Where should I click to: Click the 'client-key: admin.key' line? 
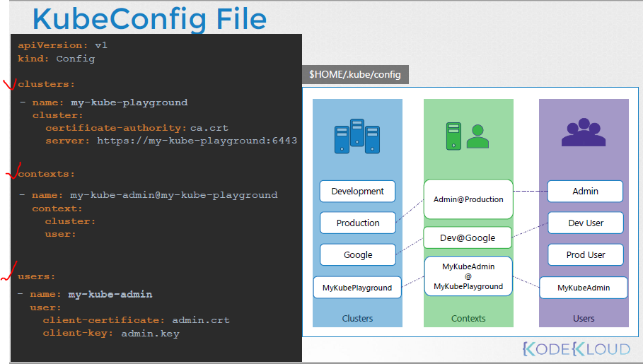111,334
